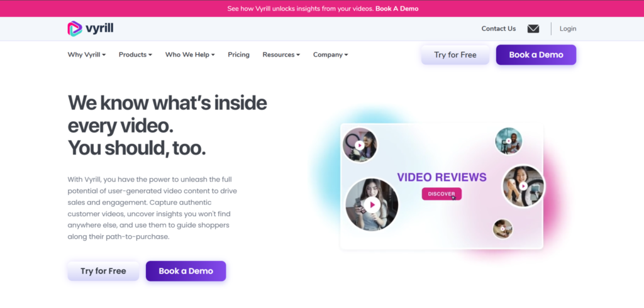Play the video of smiling woman holding cup

tap(523, 186)
